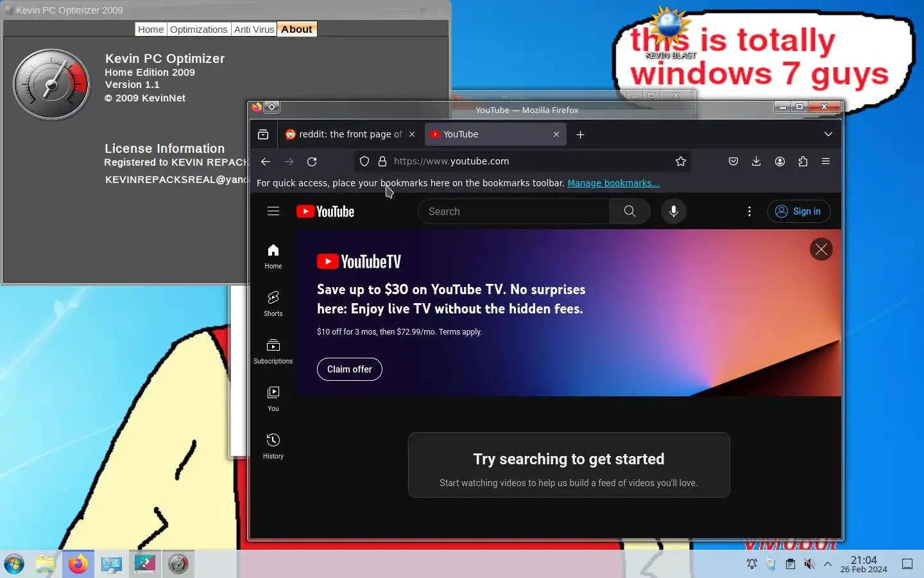
Task: Open Anti Virus tab in Kevin PC Optimizer
Action: click(x=254, y=29)
